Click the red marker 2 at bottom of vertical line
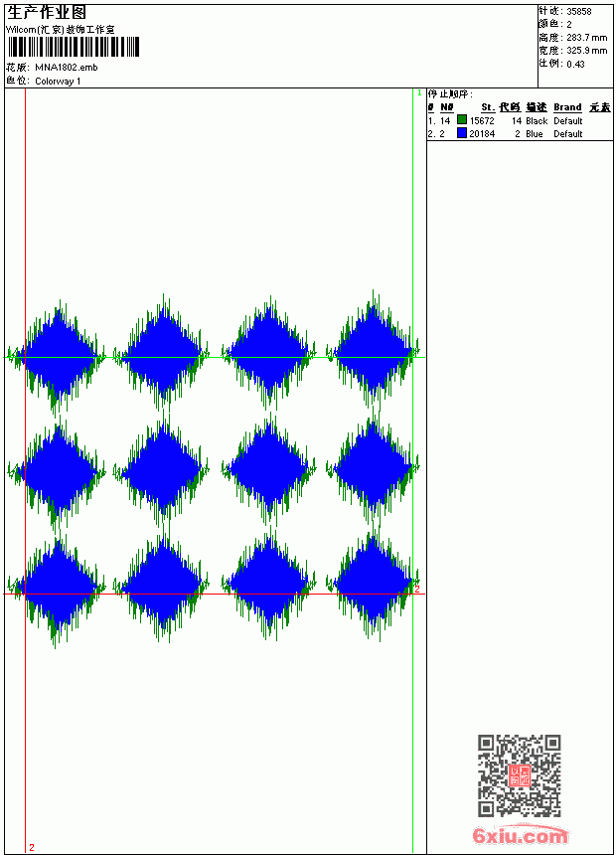Screen dimensions: 616x855 (x=32, y=847)
